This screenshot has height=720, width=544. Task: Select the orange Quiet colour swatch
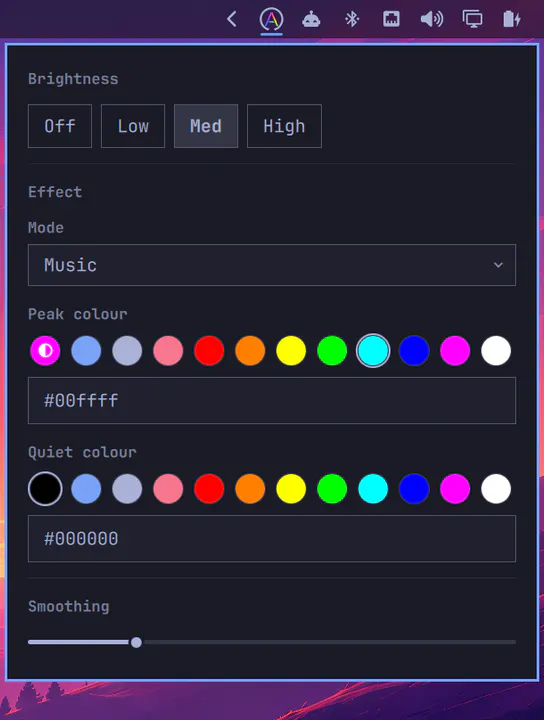pyautogui.click(x=250, y=489)
